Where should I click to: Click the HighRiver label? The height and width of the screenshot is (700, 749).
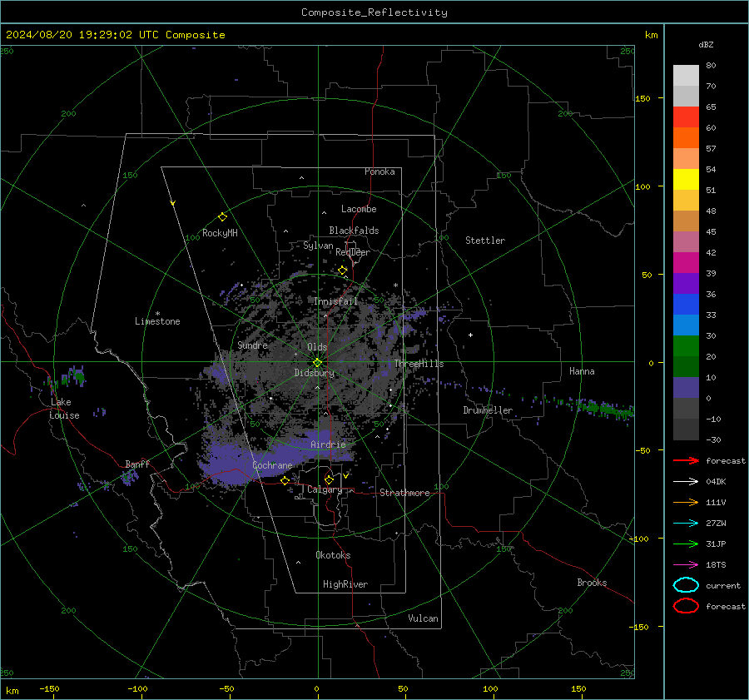[345, 584]
